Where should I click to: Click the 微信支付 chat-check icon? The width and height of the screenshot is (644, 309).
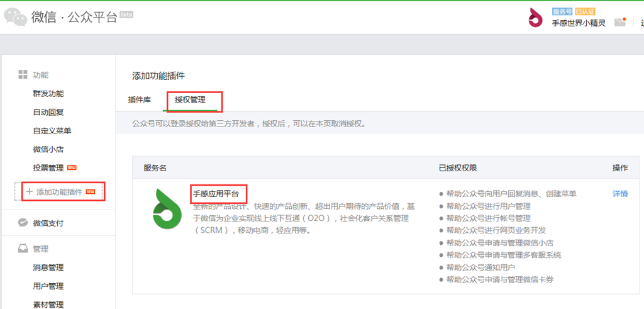[x=23, y=223]
